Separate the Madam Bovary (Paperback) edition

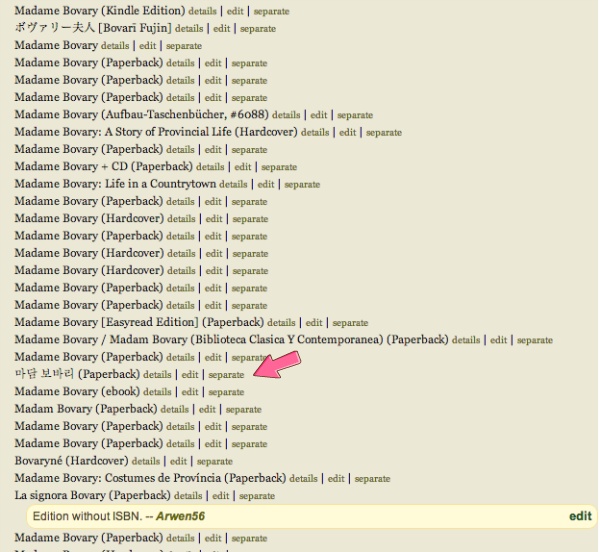tap(243, 409)
